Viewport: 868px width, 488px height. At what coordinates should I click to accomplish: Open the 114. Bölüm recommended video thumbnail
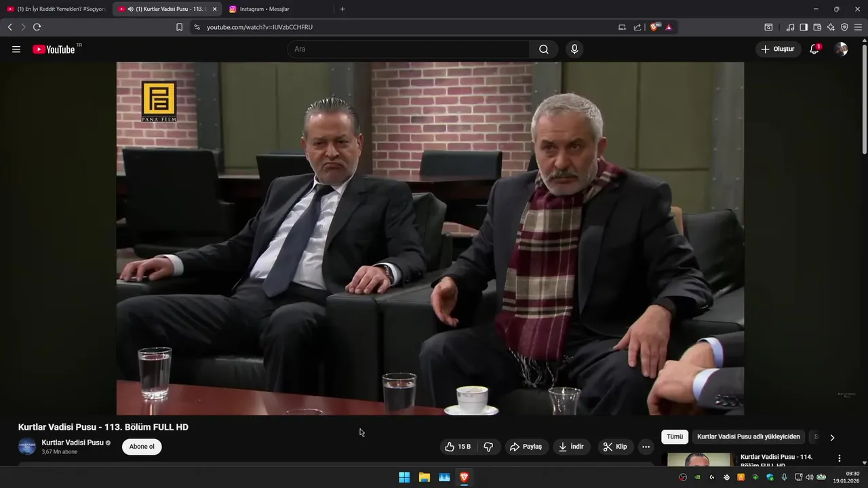coord(700,460)
